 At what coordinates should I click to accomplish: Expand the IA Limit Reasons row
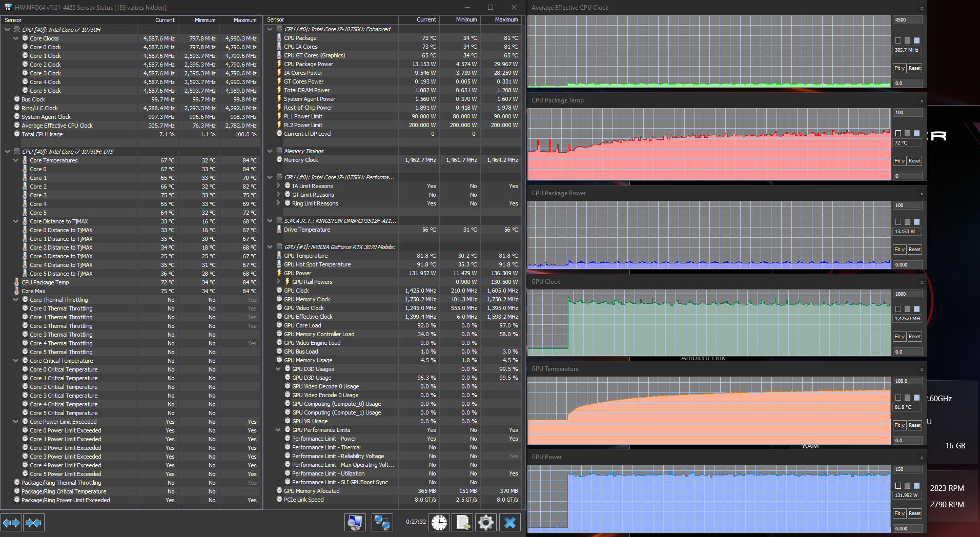point(278,186)
